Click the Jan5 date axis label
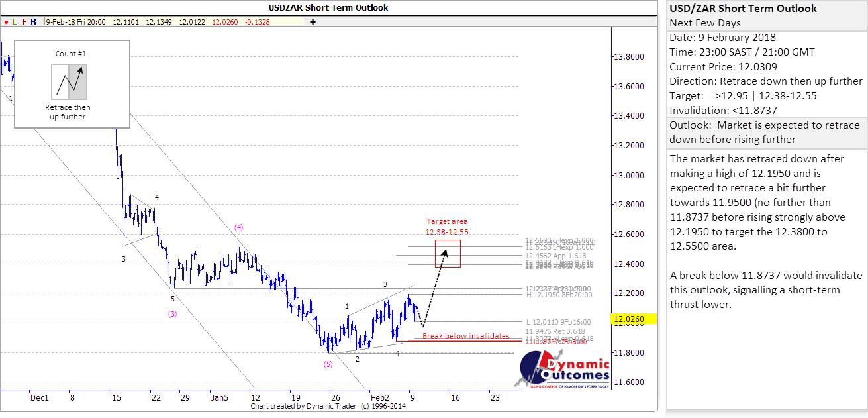Screen dimensions: 868x418 [x=219, y=398]
